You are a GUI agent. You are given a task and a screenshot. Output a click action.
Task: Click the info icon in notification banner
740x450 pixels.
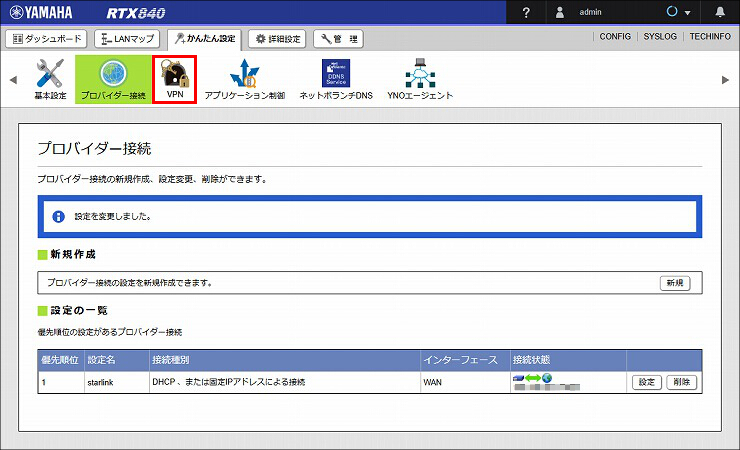point(59,217)
